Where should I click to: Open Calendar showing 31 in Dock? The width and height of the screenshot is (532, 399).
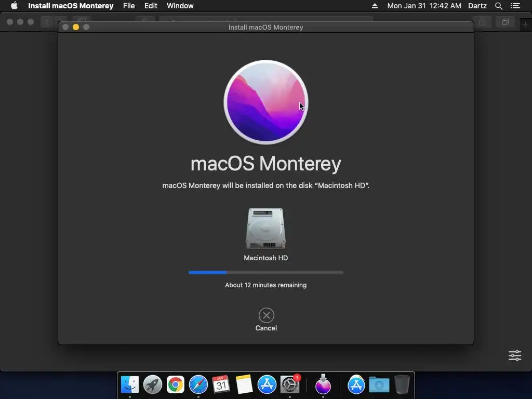coord(221,385)
